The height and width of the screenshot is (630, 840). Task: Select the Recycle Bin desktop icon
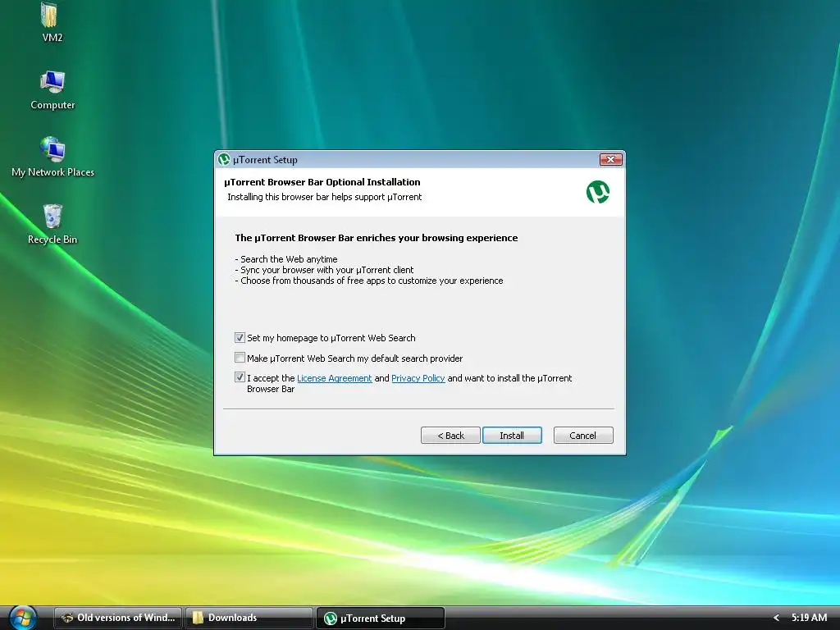pyautogui.click(x=52, y=224)
